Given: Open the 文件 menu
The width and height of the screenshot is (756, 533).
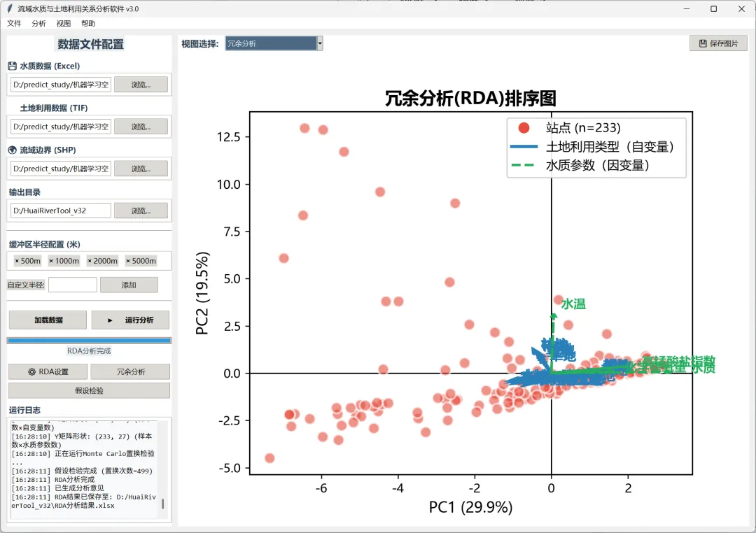Looking at the screenshot, I should 14,23.
